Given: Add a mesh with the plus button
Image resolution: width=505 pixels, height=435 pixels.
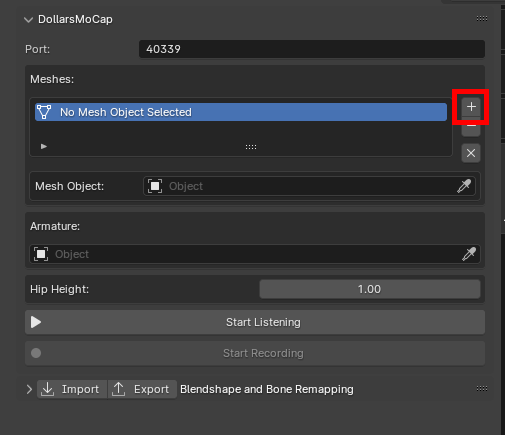Looking at the screenshot, I should coord(471,107).
